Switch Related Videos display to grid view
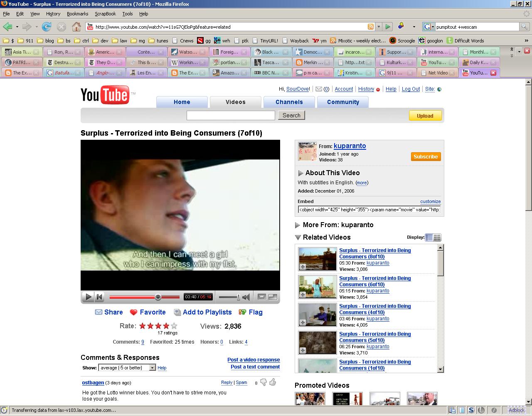 click(x=437, y=238)
